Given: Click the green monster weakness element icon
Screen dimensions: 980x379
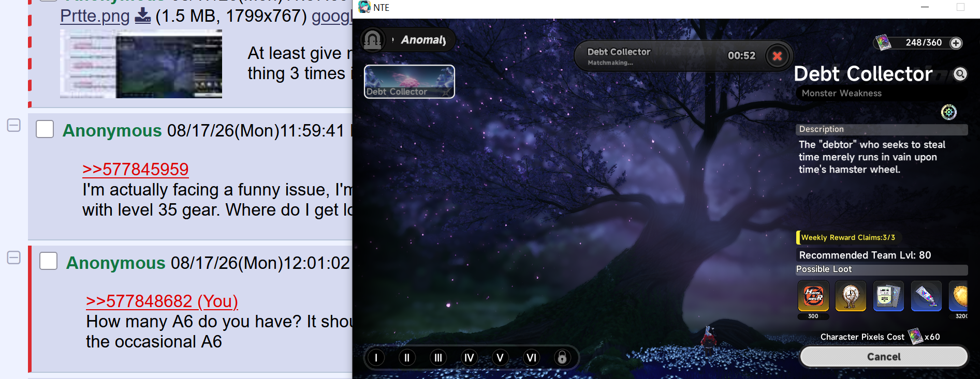Looking at the screenshot, I should [948, 112].
